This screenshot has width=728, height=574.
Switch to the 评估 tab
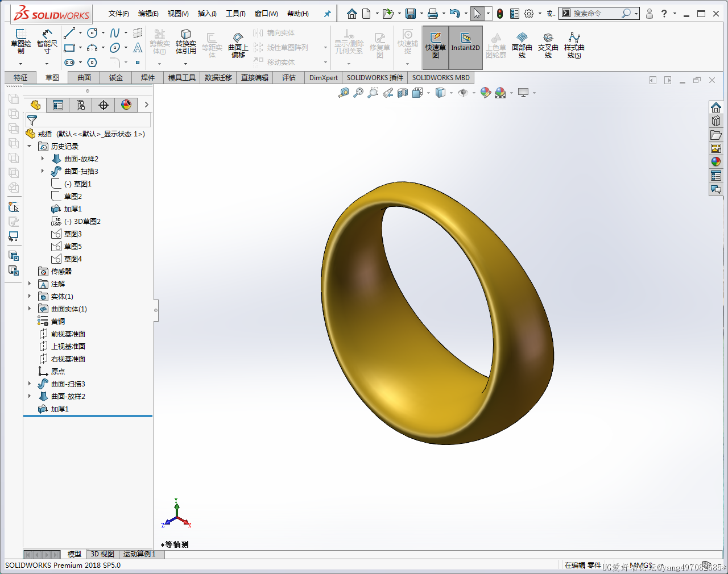(x=289, y=78)
